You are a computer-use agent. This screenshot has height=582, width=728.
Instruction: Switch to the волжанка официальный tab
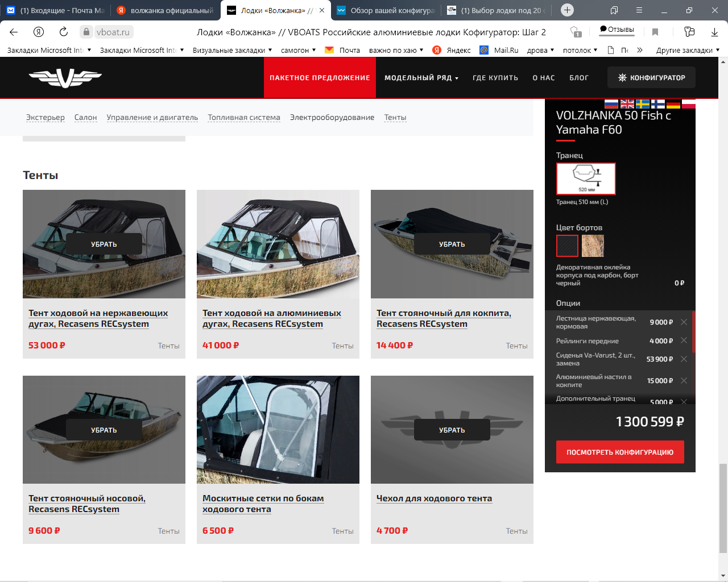click(x=165, y=10)
